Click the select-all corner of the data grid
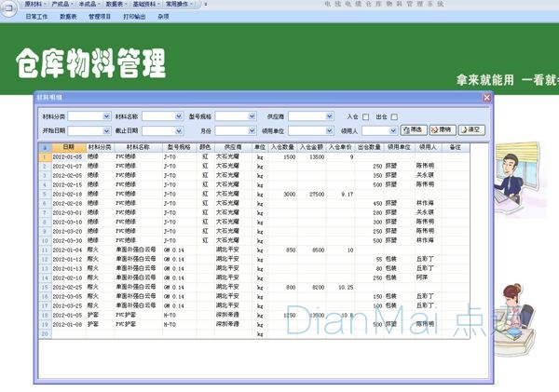The height and width of the screenshot is (392, 559). click(x=45, y=147)
